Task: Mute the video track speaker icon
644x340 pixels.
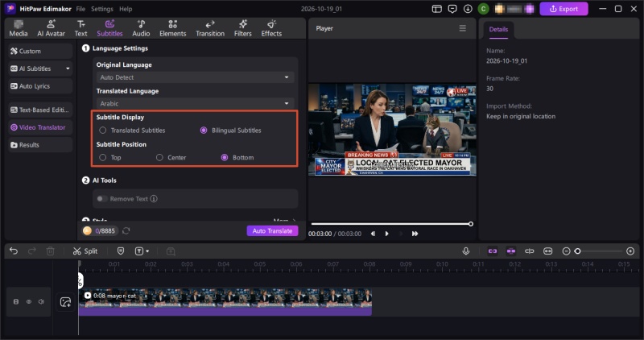Action: click(41, 302)
